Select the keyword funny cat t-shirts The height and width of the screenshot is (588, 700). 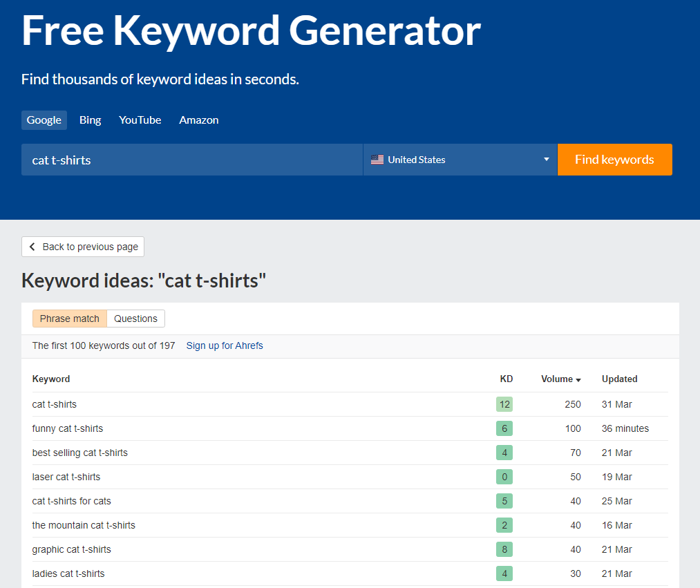click(68, 428)
